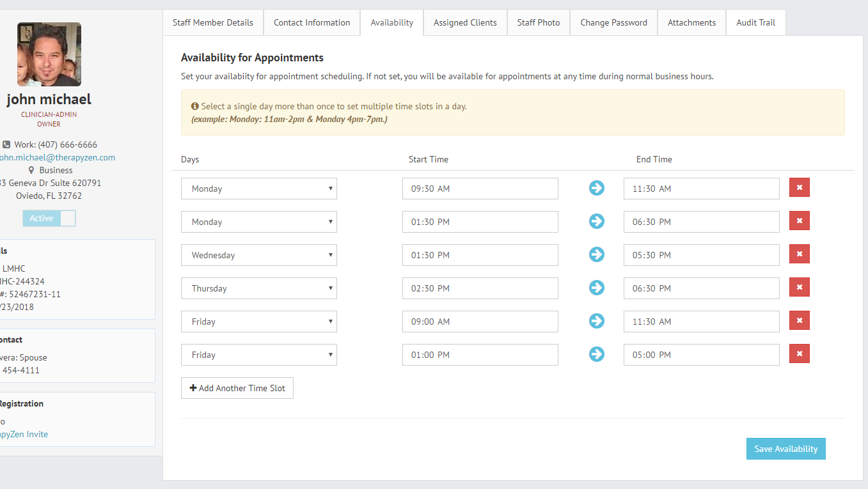Edit the 09:00 AM start time field
Viewport: 868px width, 489px height.
point(480,322)
